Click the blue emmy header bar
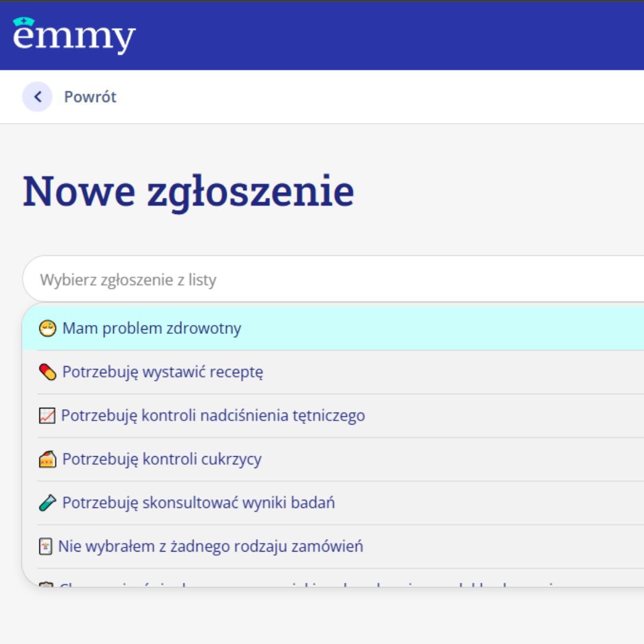This screenshot has height=644, width=644. click(388, 36)
